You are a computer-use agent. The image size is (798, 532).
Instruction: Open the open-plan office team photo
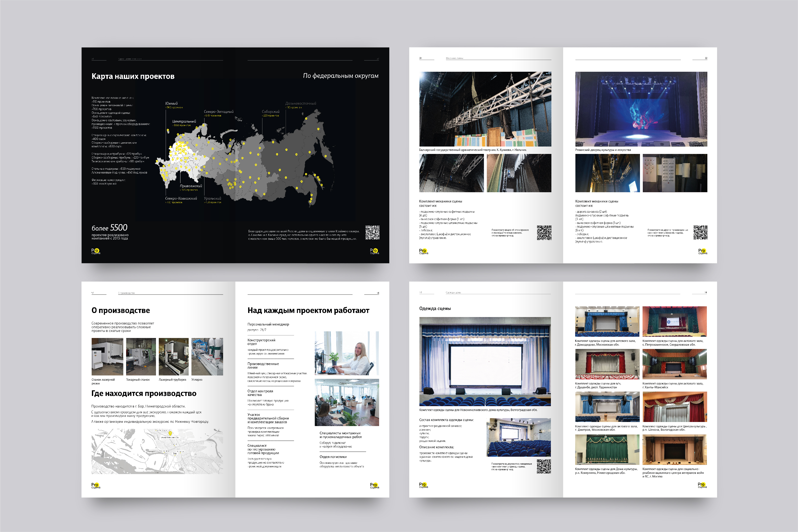[x=347, y=402]
